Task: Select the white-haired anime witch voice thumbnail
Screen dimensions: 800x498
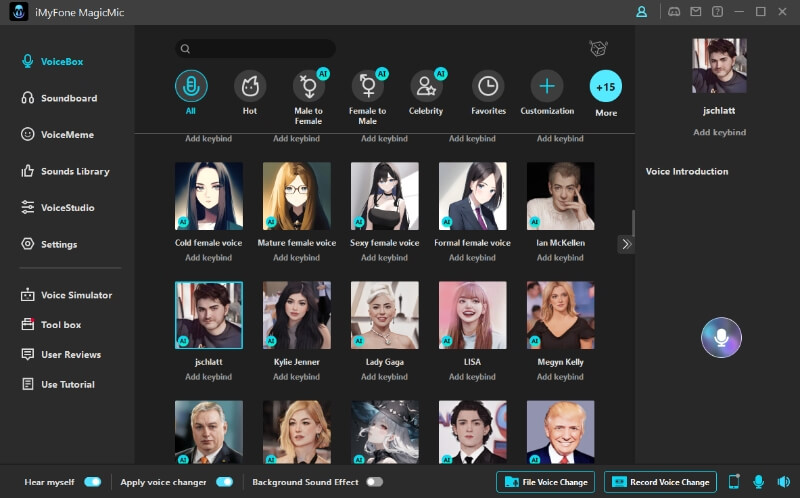Action: point(385,432)
